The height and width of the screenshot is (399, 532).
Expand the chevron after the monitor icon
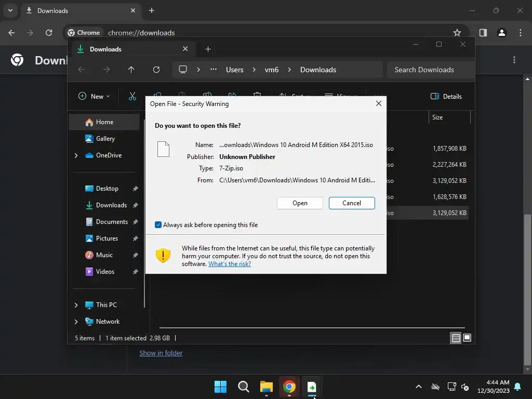point(198,70)
